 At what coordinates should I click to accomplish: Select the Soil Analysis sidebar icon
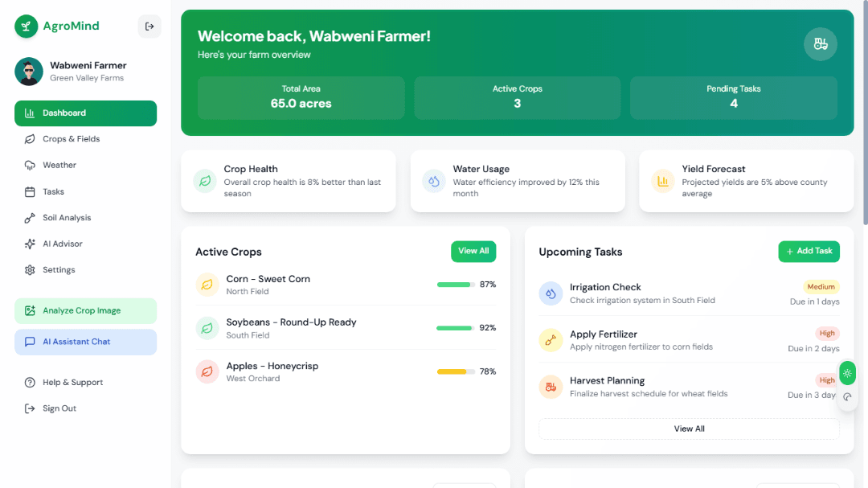27,217
